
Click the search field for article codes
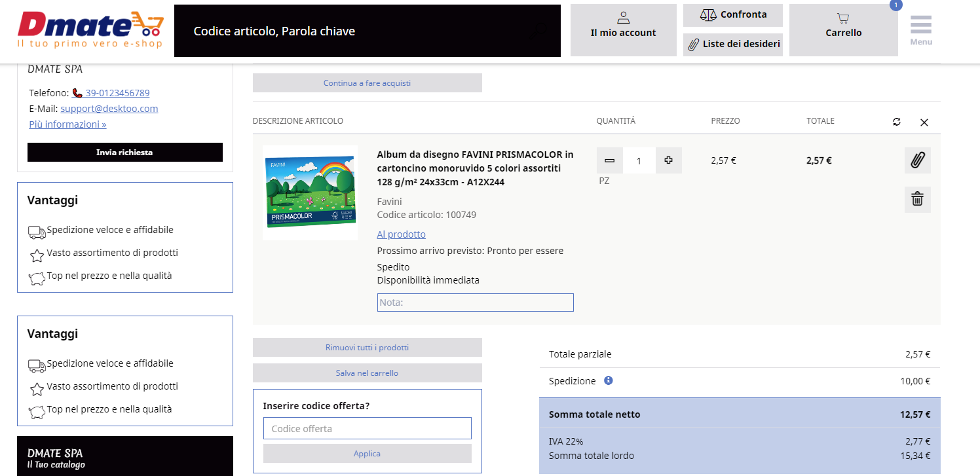tap(367, 31)
